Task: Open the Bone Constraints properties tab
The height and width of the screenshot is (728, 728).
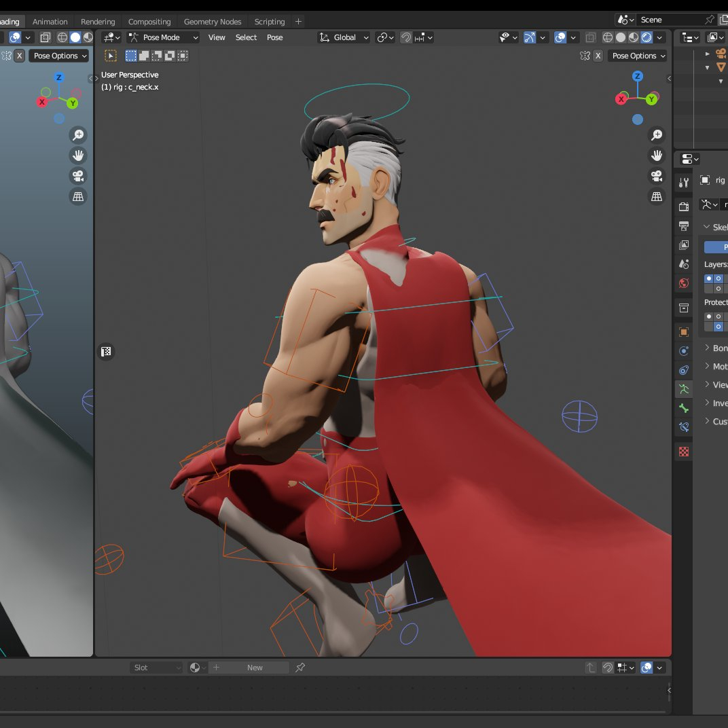Action: coord(684,427)
